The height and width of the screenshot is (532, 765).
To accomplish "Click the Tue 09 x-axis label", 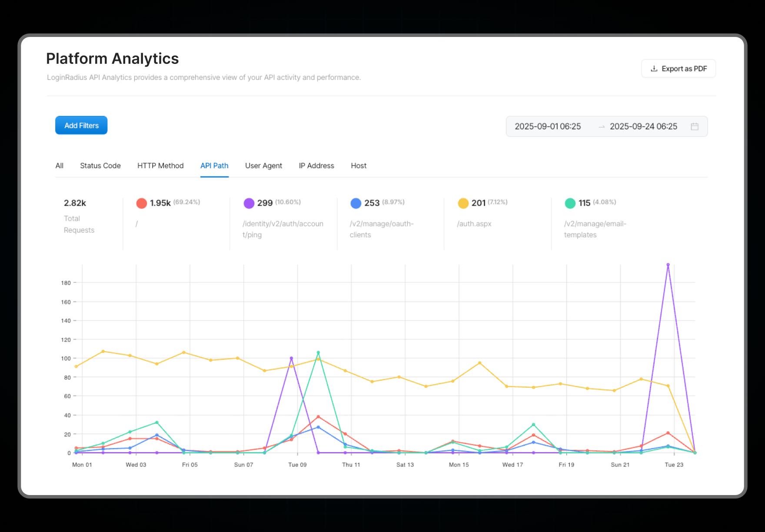I will pos(297,465).
